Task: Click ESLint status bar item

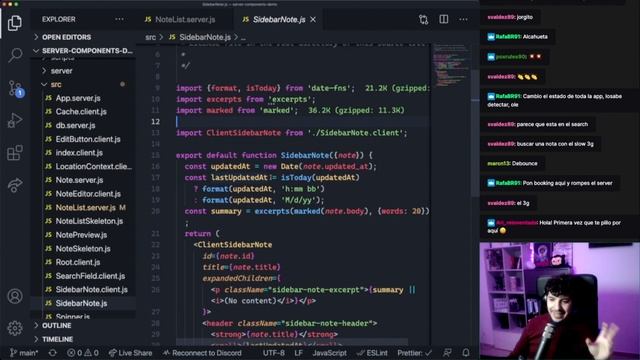Action: pos(372,353)
